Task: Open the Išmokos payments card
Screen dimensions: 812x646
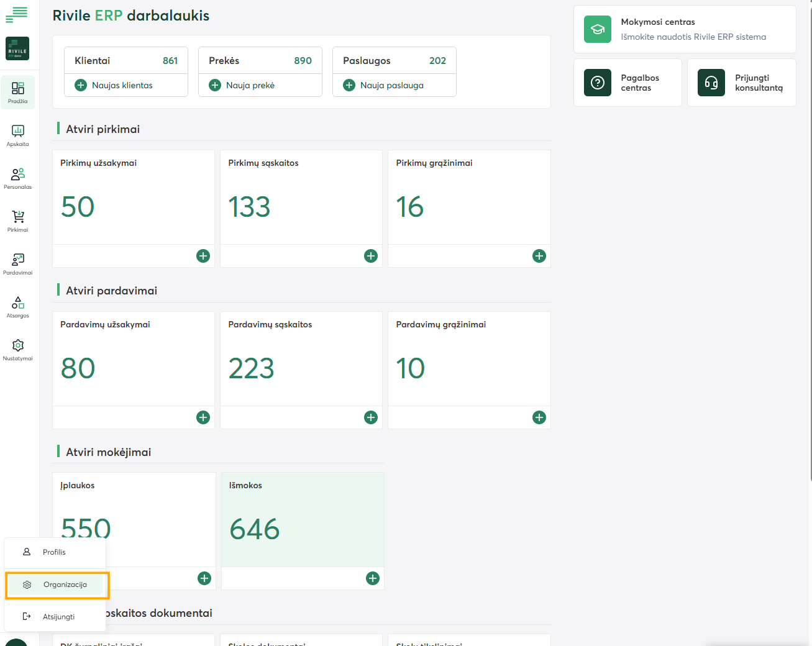Action: click(303, 522)
